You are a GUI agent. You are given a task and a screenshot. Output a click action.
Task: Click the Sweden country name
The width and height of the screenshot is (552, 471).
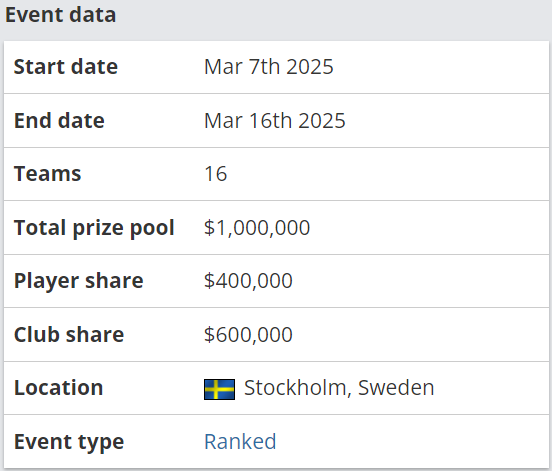[396, 388]
